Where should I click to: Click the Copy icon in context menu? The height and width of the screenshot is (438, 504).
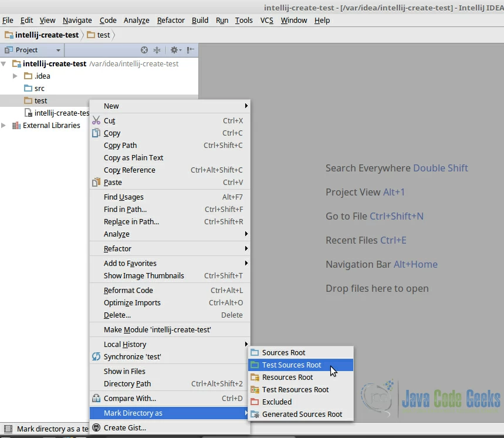point(96,133)
